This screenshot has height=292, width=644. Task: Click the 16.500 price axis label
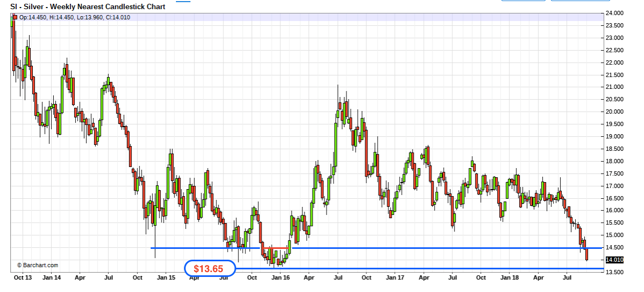(615, 198)
